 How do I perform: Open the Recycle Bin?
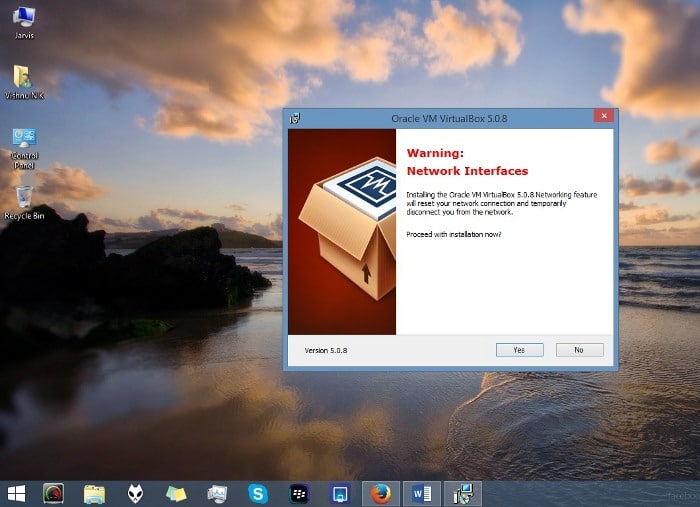coord(24,196)
